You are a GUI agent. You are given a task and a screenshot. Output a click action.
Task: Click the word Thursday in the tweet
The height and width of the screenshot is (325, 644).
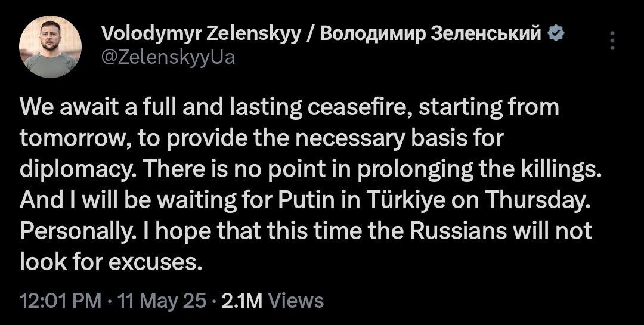point(534,201)
